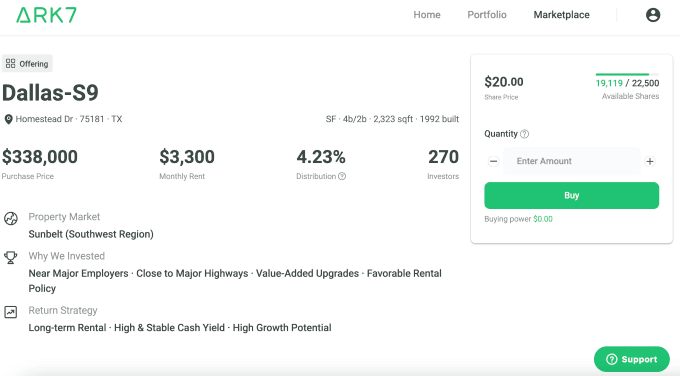The image size is (680, 376).
Task: Click the Return Strategy chart icon
Action: 10,312
